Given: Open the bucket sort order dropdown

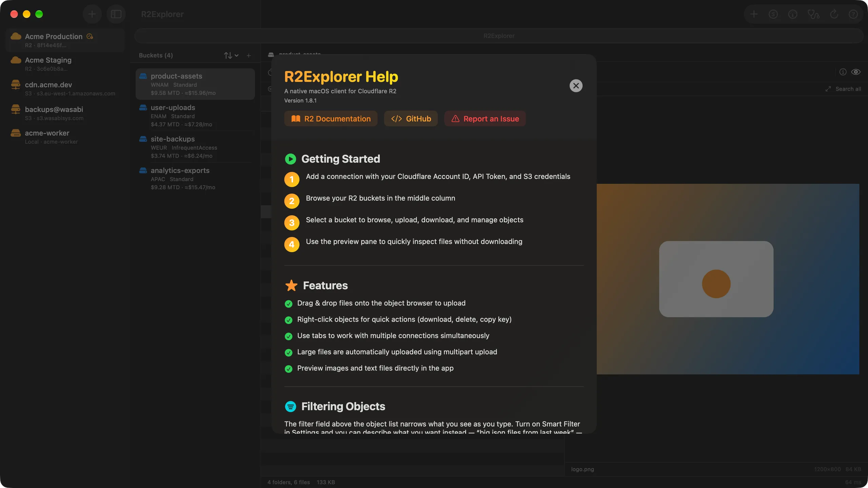Looking at the screenshot, I should (x=231, y=56).
